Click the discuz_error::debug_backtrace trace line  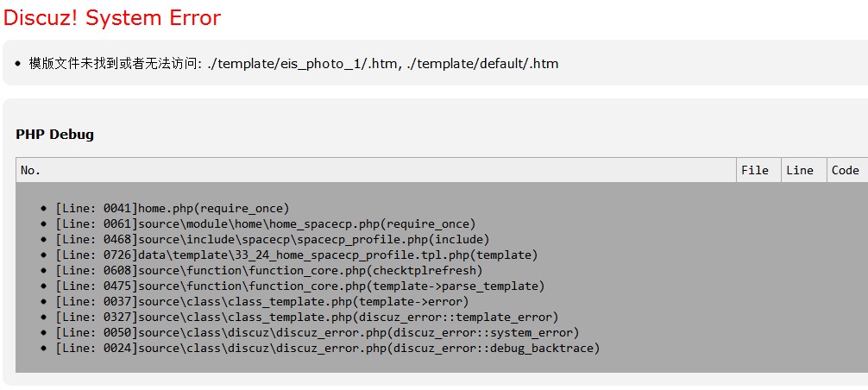[x=328, y=348]
